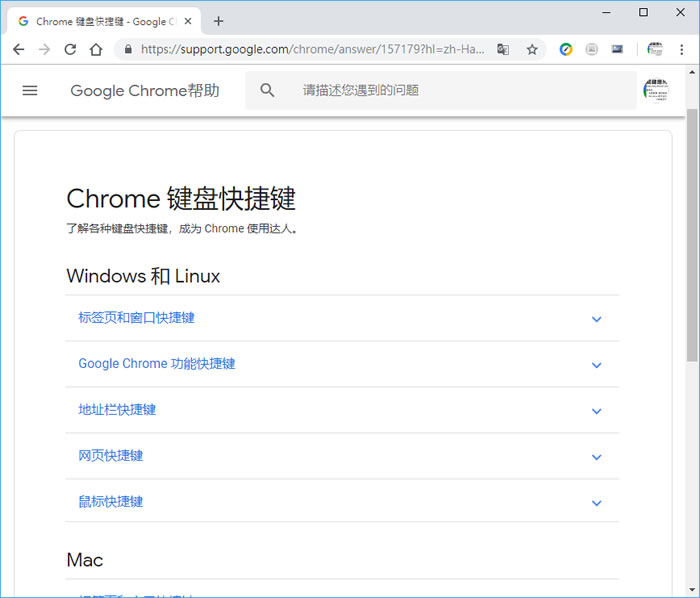The width and height of the screenshot is (700, 598).
Task: Open the Chrome three-dot menu
Action: coord(682,49)
